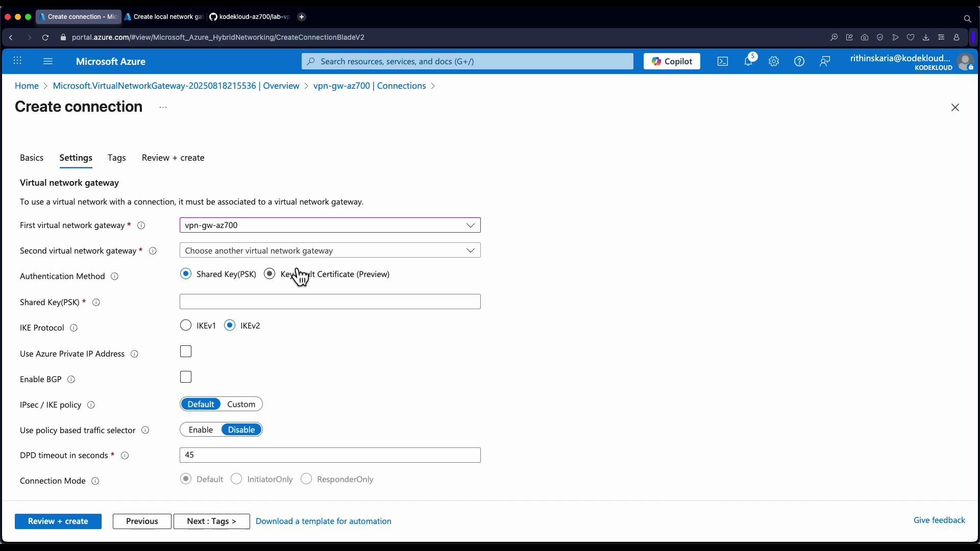Switch to the Basics tab
Screen dimensions: 980x551
32,158
